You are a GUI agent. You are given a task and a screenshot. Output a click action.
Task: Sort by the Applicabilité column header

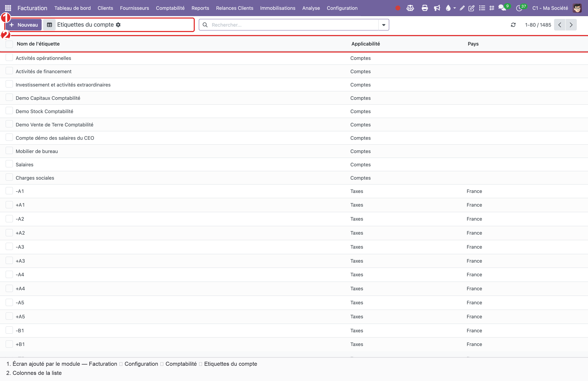[365, 44]
